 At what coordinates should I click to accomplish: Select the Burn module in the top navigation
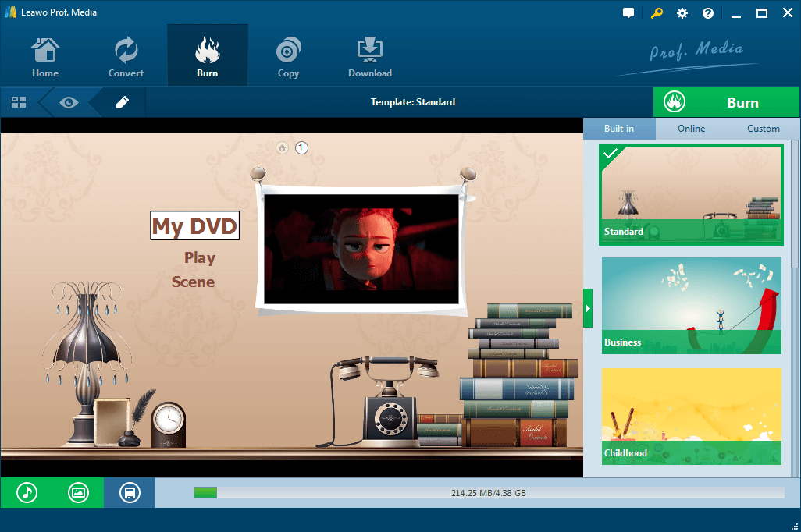click(x=207, y=55)
